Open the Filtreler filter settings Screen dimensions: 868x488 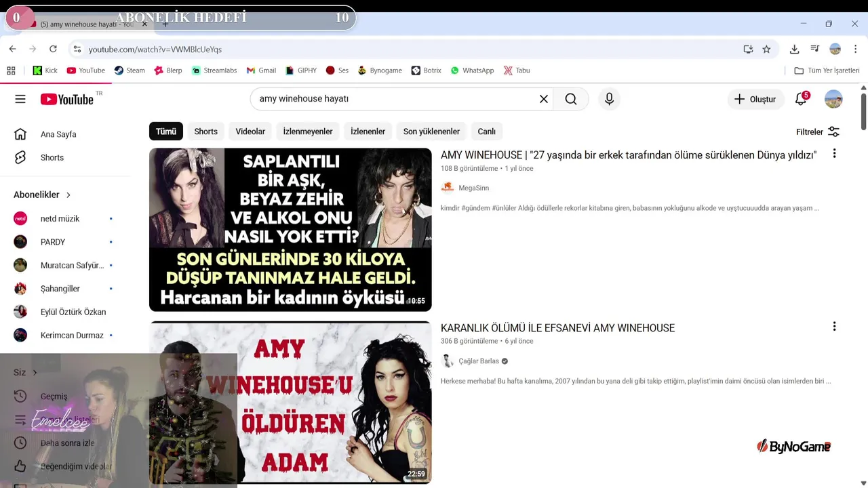818,132
